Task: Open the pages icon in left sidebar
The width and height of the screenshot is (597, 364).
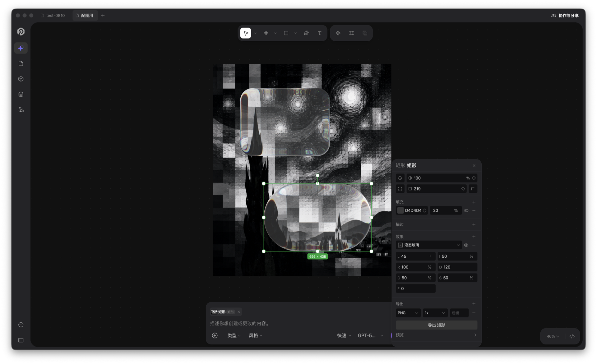Action: point(21,63)
